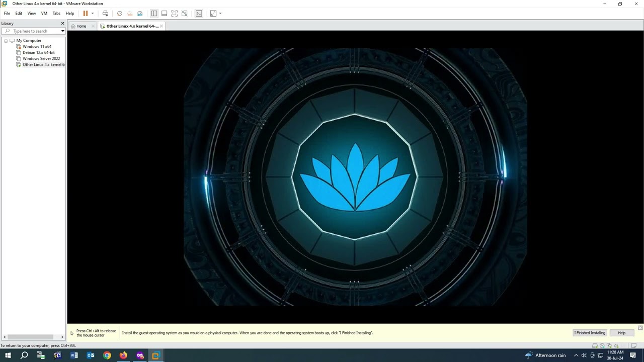Viewport: 644px width, 362px height.
Task: Toggle the console view toolbar icon
Action: (x=199, y=14)
